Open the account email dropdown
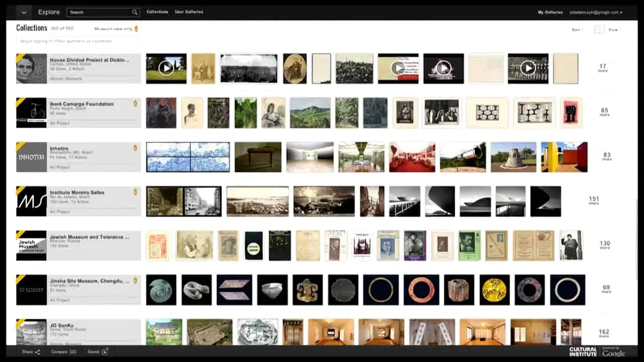644x362 pixels. [596, 12]
